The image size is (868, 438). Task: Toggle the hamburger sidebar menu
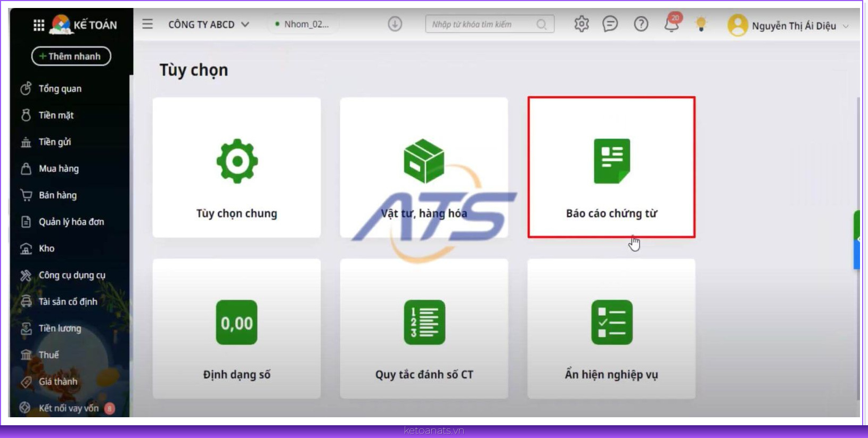tap(148, 24)
